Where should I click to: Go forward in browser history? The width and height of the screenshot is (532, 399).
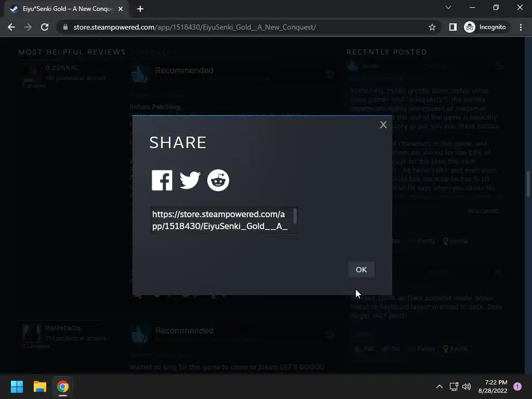(28, 27)
